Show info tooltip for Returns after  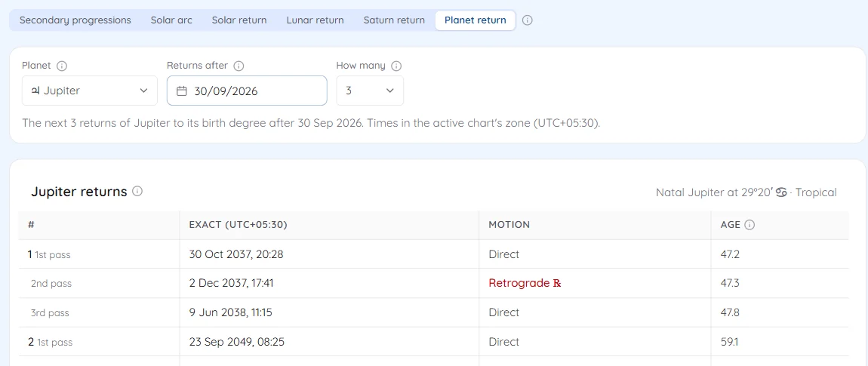pyautogui.click(x=239, y=66)
